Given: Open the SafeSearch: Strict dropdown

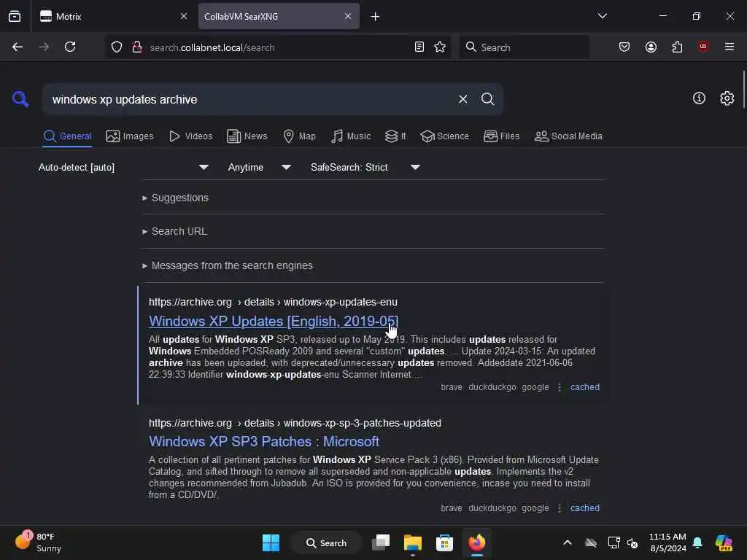Looking at the screenshot, I should pos(365,167).
